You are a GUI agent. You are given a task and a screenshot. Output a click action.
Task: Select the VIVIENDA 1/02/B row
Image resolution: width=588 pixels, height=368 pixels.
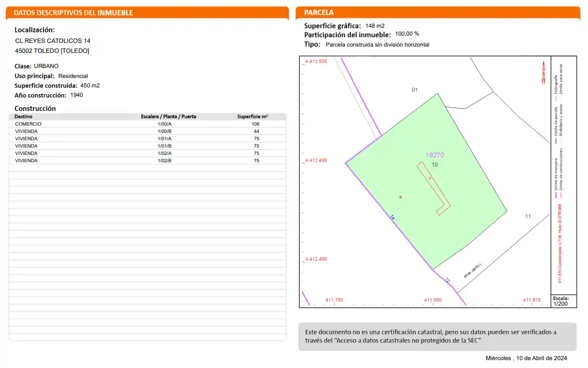pyautogui.click(x=147, y=160)
